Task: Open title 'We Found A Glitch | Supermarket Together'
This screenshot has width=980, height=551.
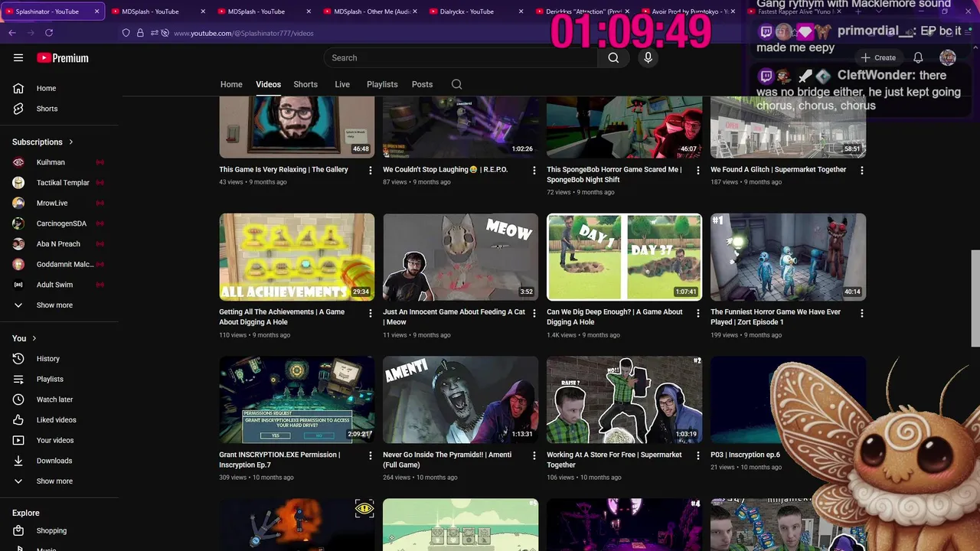Action: coord(779,170)
